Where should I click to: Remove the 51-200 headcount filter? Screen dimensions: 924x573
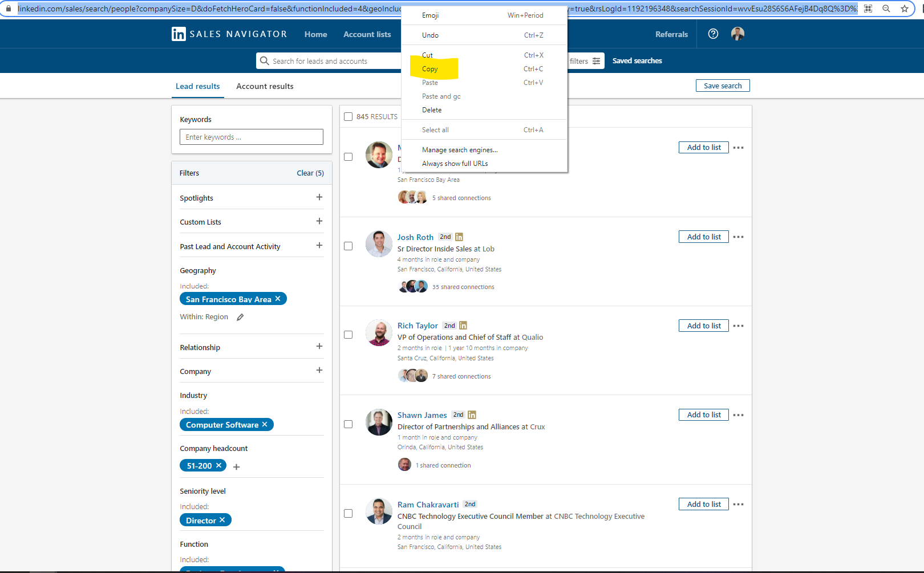(218, 465)
